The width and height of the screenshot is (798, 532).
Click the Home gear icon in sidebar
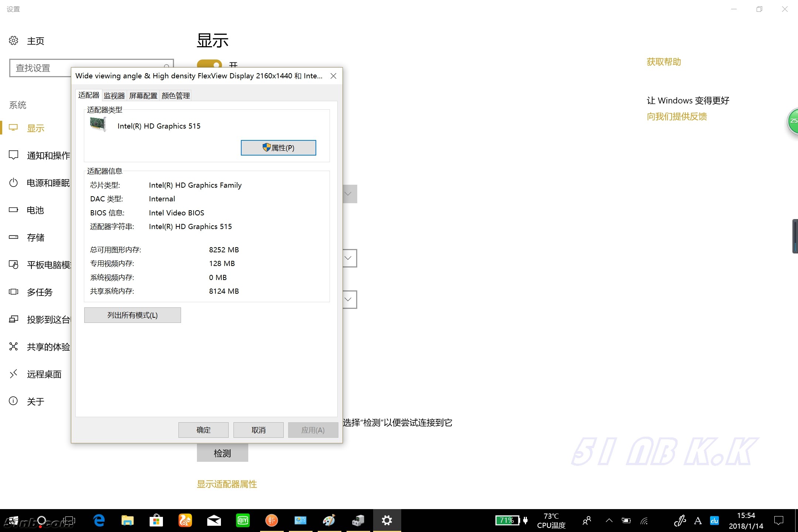14,41
